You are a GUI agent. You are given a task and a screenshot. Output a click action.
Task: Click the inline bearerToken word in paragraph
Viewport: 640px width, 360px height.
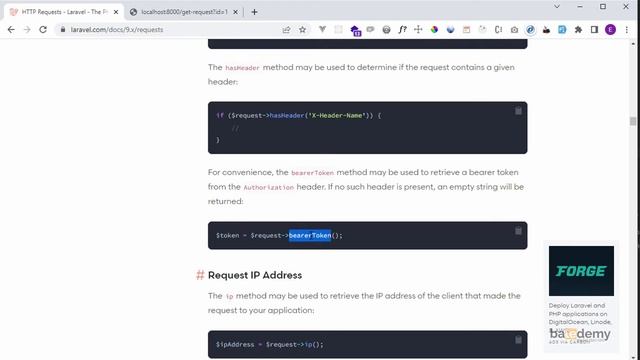coord(313,173)
